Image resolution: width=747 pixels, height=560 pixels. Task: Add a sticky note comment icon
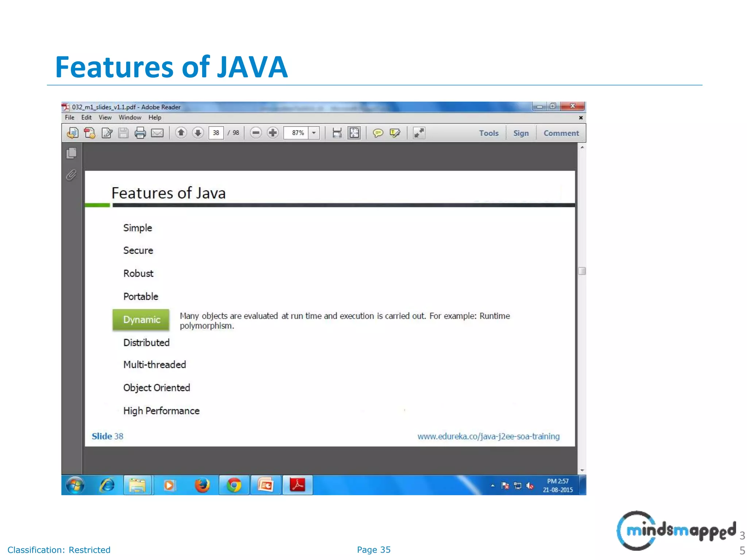[378, 133]
